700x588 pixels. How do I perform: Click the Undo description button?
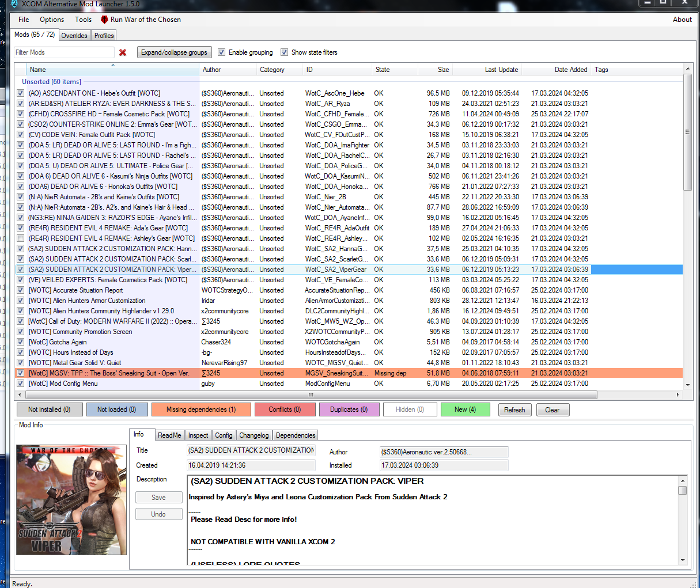(x=158, y=514)
